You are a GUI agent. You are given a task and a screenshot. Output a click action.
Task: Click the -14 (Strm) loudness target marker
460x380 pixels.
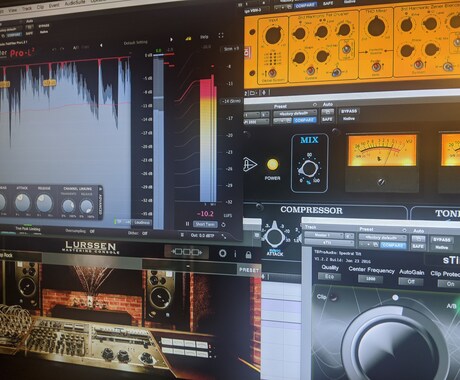coord(231,101)
